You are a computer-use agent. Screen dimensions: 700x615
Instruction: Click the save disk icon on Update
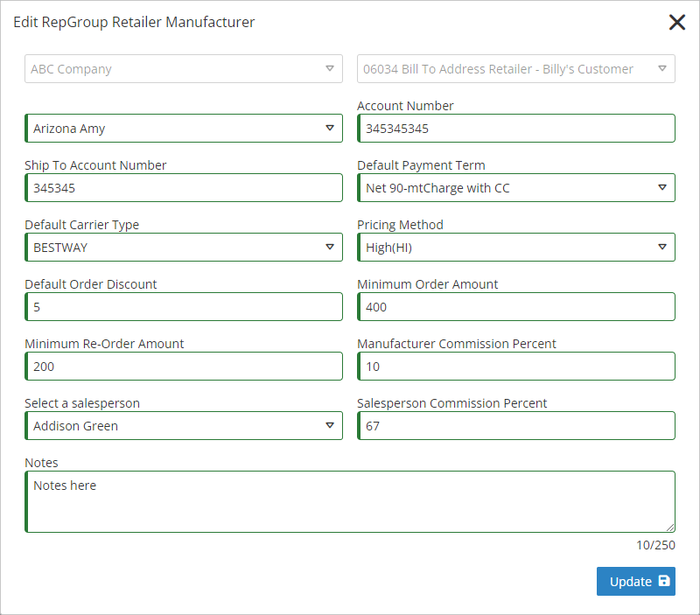pyautogui.click(x=663, y=582)
